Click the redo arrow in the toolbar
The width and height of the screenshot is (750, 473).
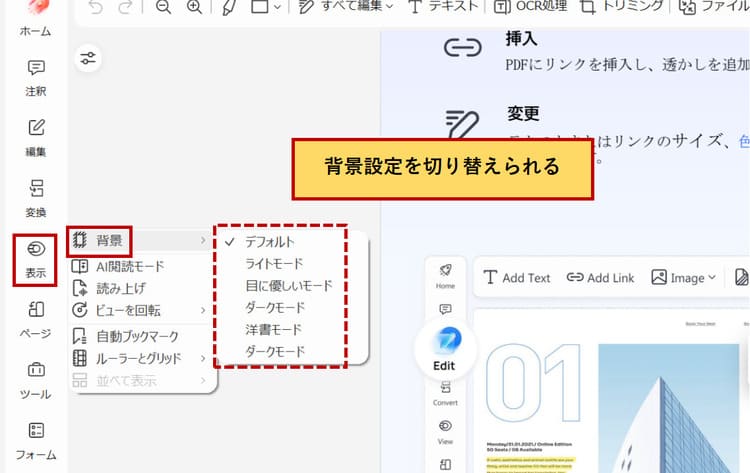[125, 7]
